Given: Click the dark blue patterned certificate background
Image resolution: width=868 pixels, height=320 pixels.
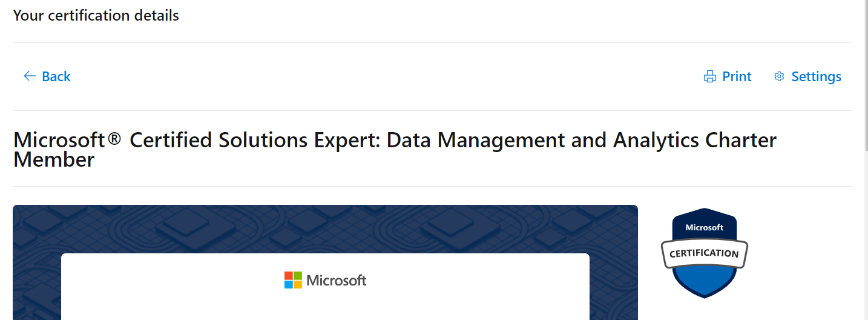Looking at the screenshot, I should 325,228.
